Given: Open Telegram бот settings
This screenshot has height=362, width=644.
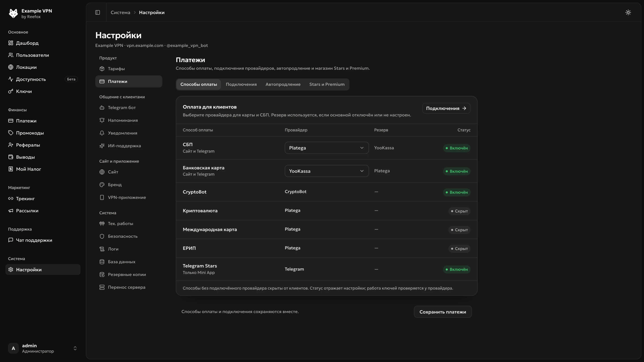Looking at the screenshot, I should click(x=129, y=108).
